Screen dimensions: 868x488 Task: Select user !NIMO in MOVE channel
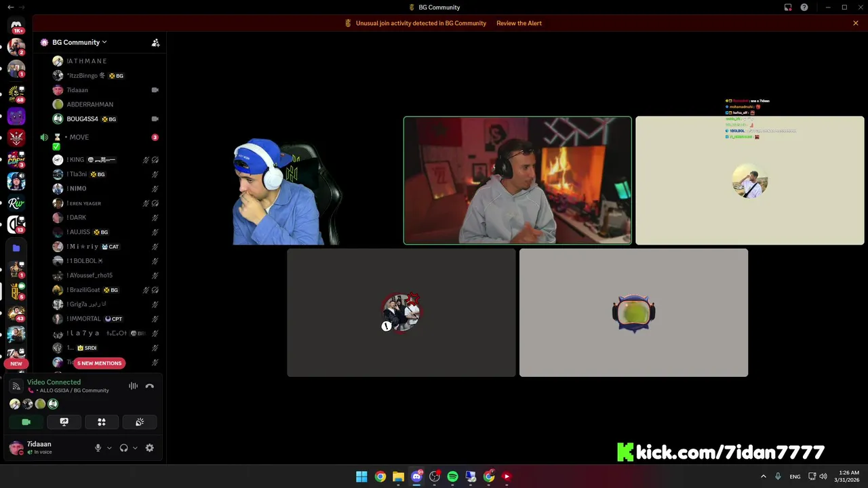coord(107,188)
